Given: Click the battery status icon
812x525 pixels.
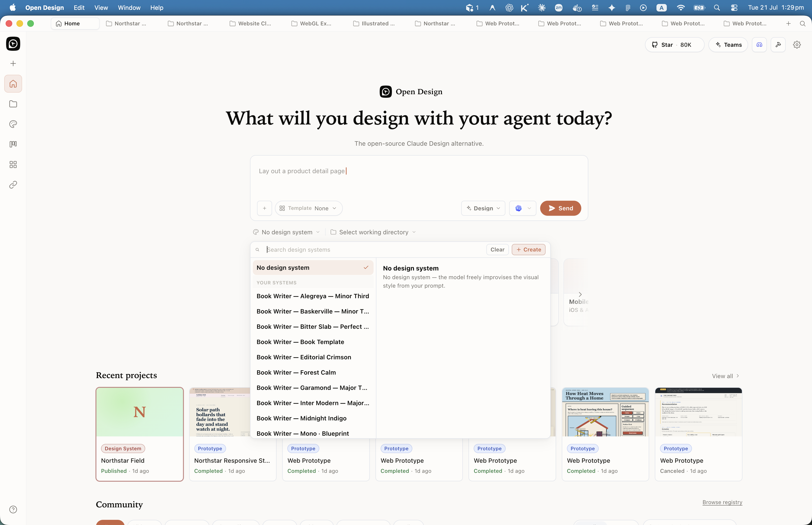Looking at the screenshot, I should pyautogui.click(x=699, y=8).
